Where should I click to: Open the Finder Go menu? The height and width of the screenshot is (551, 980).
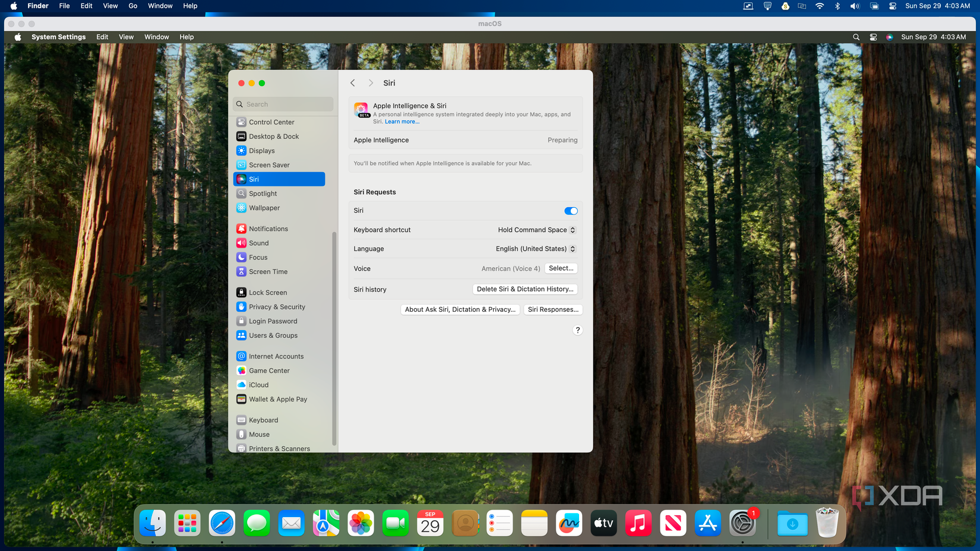(x=133, y=6)
